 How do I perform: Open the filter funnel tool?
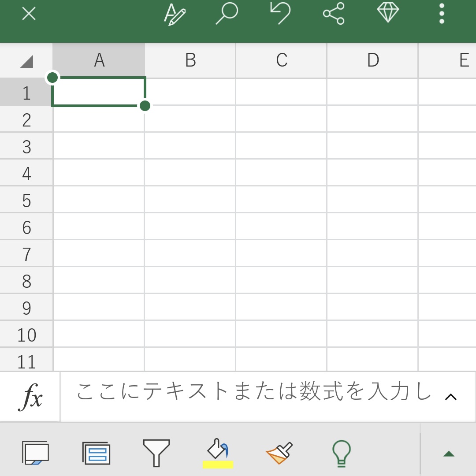[156, 453]
